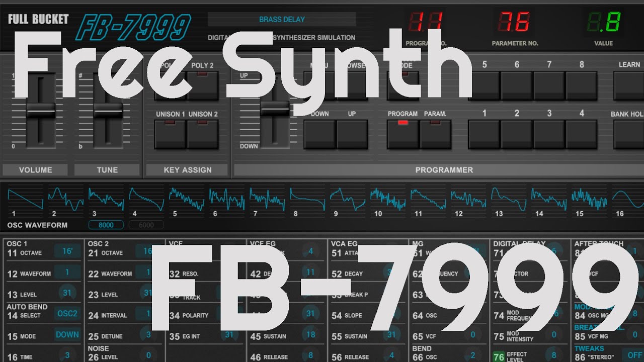
Task: Click the Noise Level knob showing 0
Action: 148,355
